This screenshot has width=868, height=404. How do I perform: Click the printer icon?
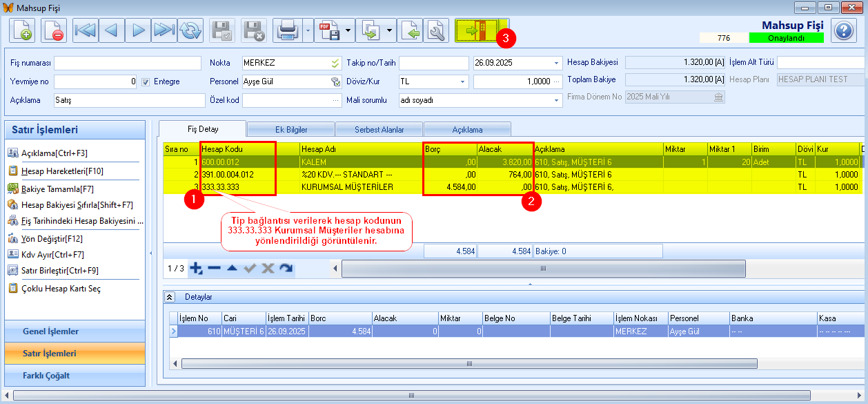tap(287, 30)
